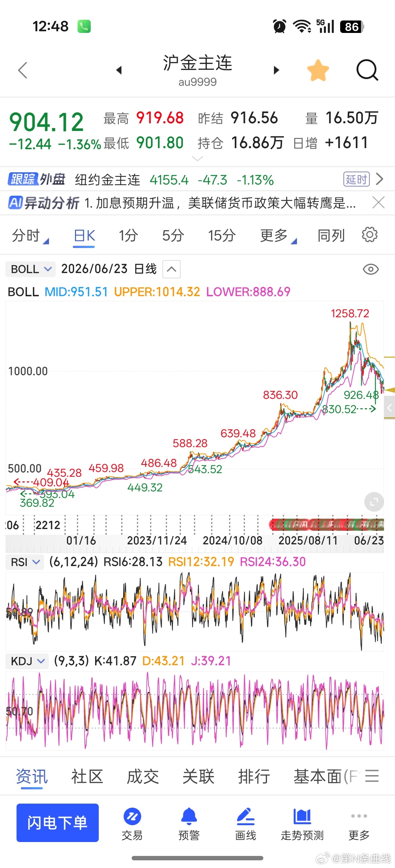Screen dimensions: 395x868
Task: Tap the 2023/11/24 date on timeline
Action: click(x=157, y=540)
